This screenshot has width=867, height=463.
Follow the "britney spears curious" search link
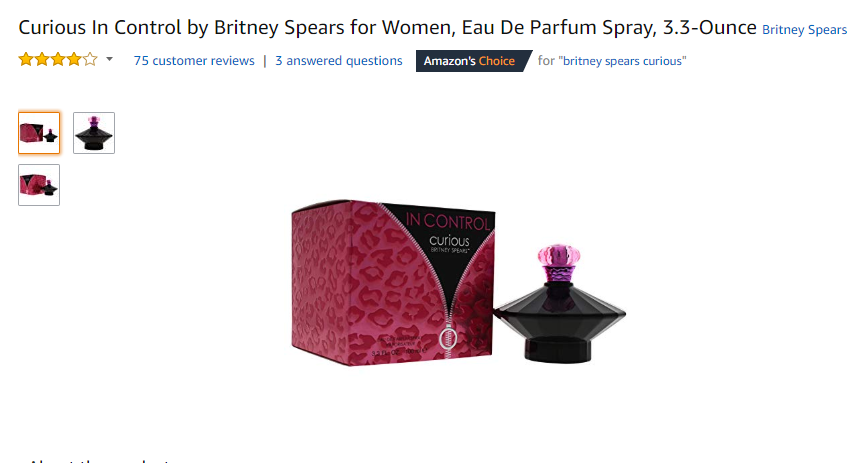(x=623, y=61)
